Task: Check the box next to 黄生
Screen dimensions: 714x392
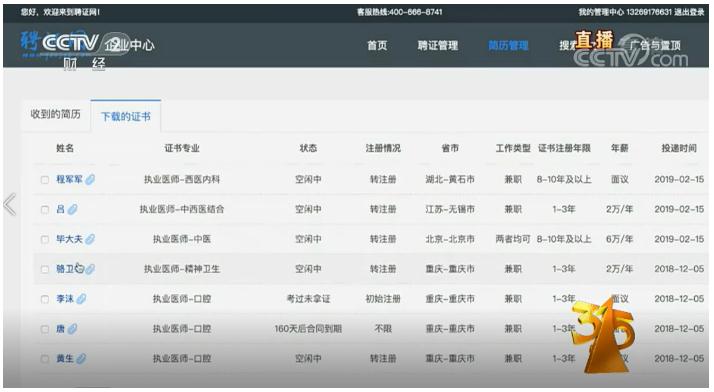Action: point(45,359)
